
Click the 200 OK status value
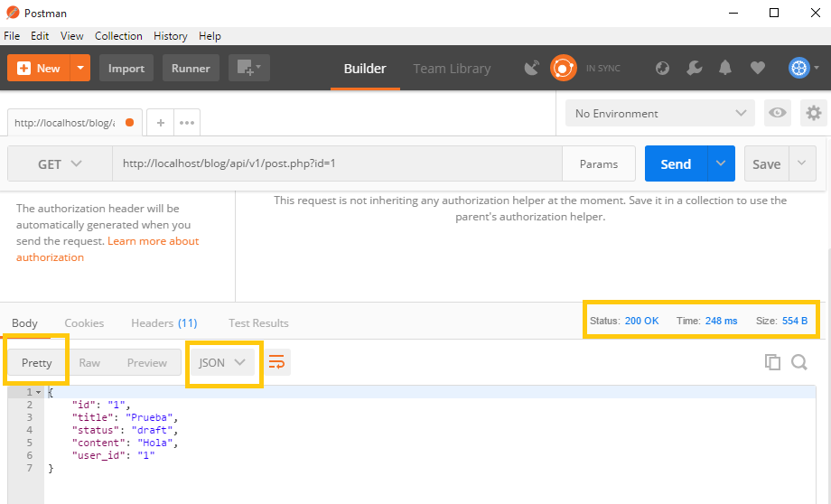click(x=642, y=321)
